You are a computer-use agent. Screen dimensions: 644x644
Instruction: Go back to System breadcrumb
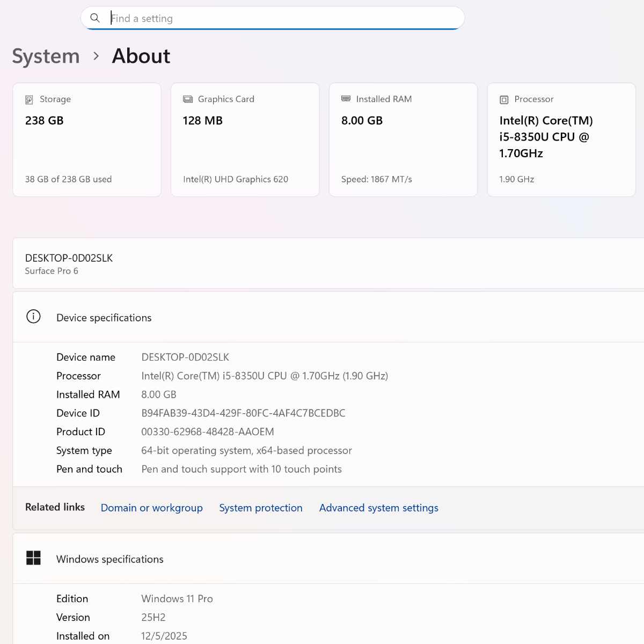[46, 56]
